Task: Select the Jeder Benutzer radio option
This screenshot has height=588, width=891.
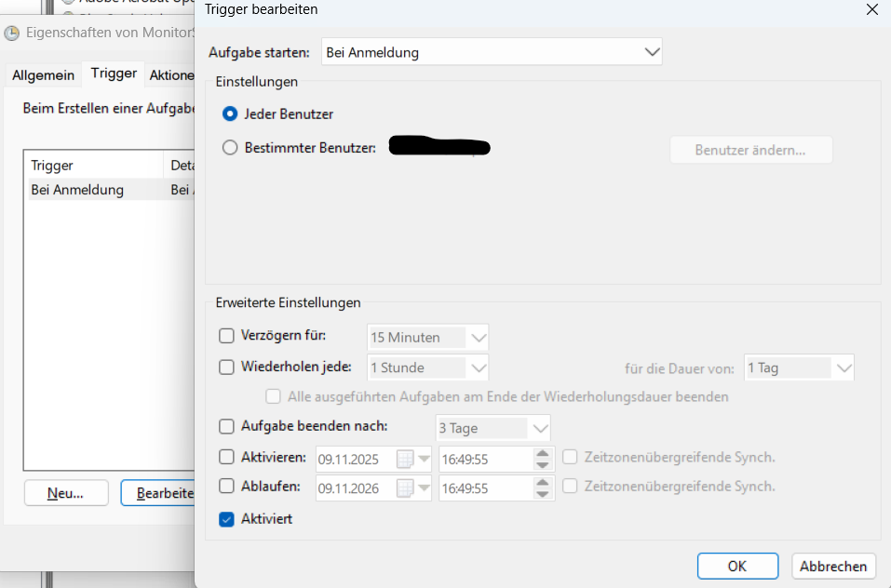Action: (230, 114)
